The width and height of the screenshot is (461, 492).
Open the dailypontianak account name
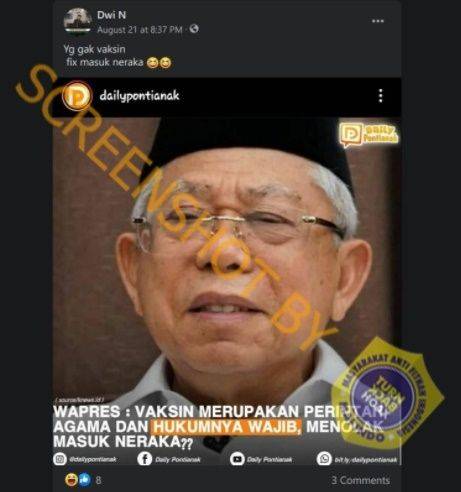(x=139, y=96)
